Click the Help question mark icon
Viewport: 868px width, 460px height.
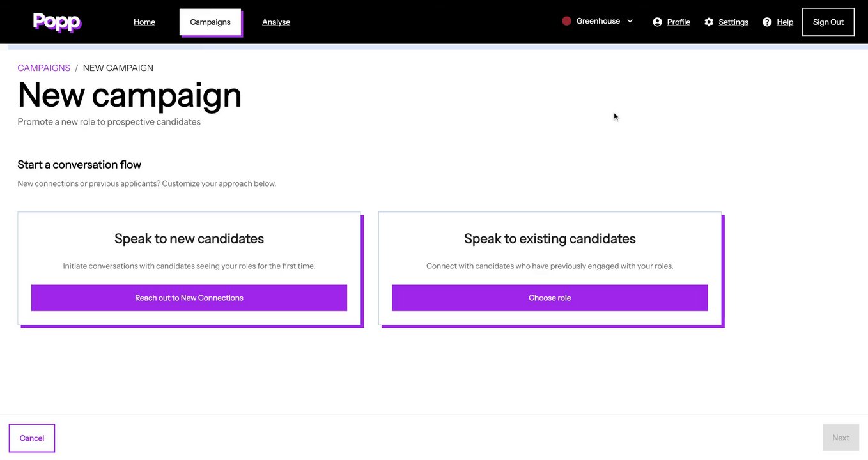click(x=767, y=22)
